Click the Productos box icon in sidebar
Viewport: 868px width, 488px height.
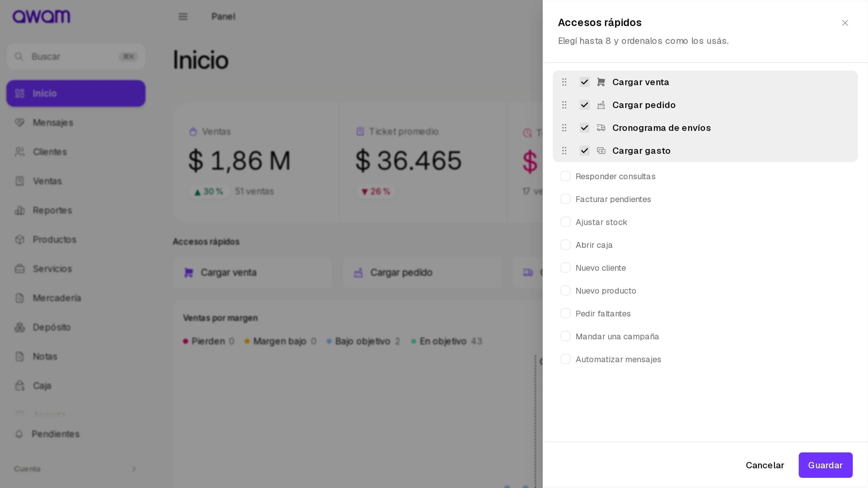pos(20,239)
